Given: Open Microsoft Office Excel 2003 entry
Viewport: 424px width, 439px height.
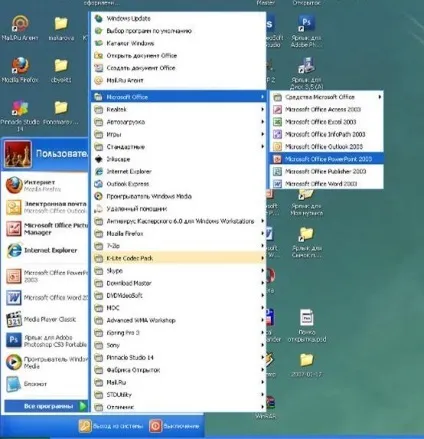Looking at the screenshot, I should coord(326,122).
